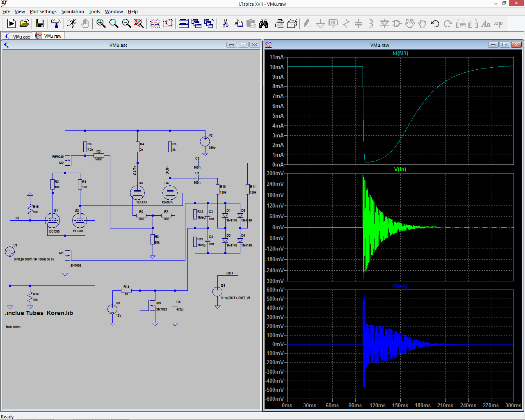525x420 pixels.
Task: Click the 11mA axis label
Action: coord(276,57)
